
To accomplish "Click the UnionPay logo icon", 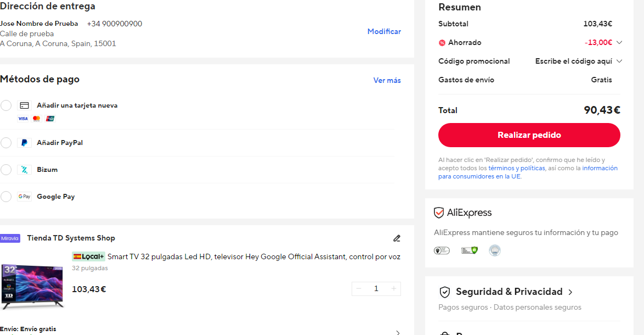I will click(50, 119).
